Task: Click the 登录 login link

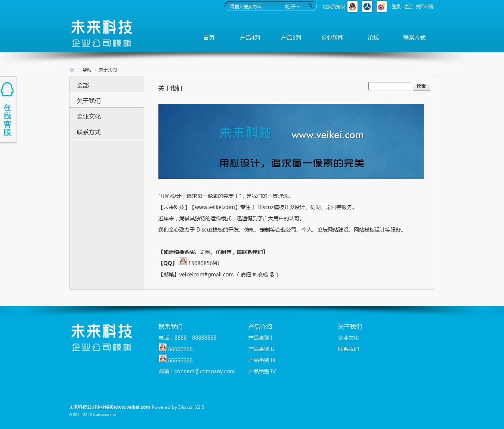Action: (x=396, y=6)
